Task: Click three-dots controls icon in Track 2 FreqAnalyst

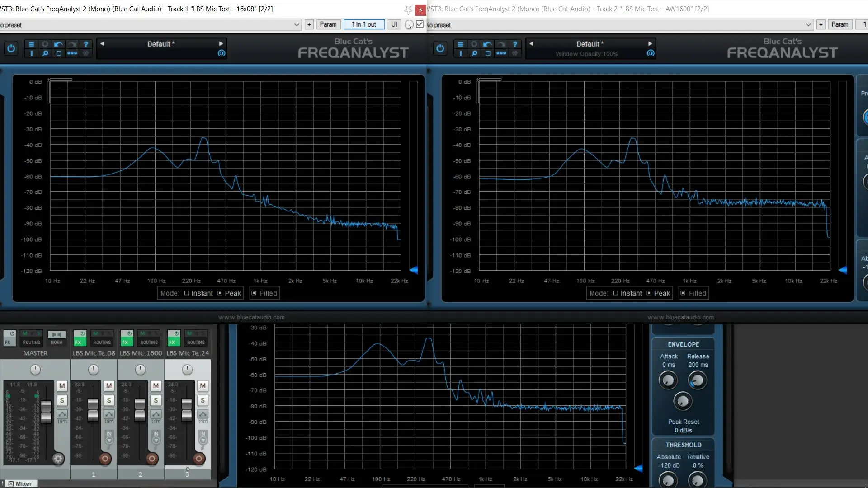Action: tap(501, 53)
